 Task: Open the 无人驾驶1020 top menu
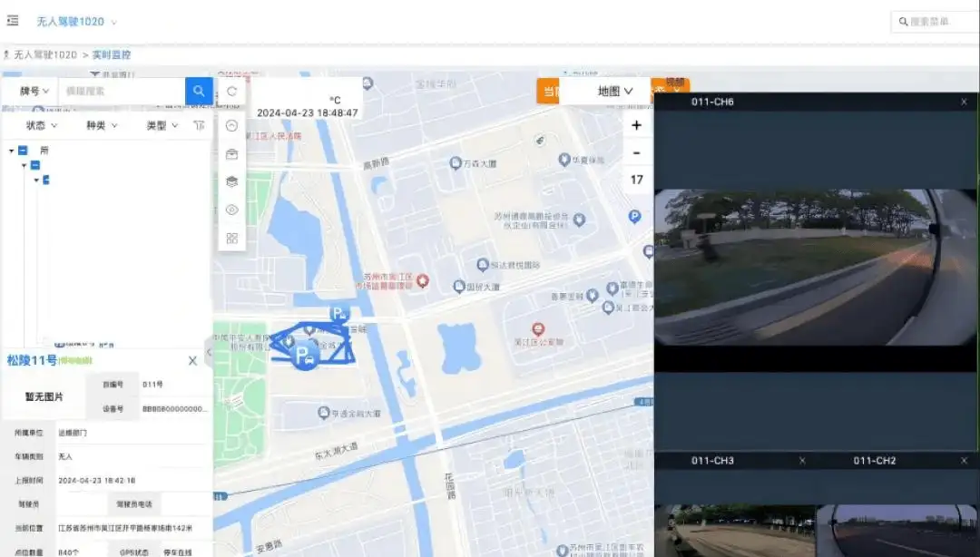(76, 21)
